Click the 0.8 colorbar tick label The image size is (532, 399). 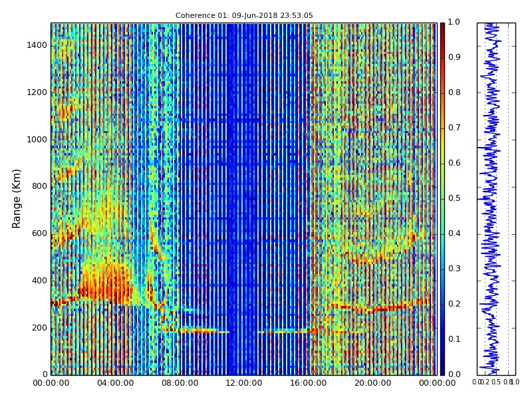[454, 92]
